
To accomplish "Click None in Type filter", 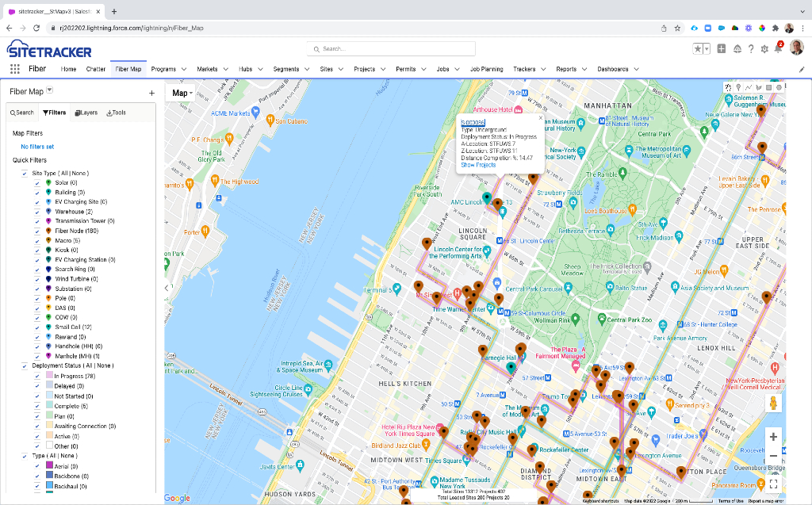I will coord(67,457).
